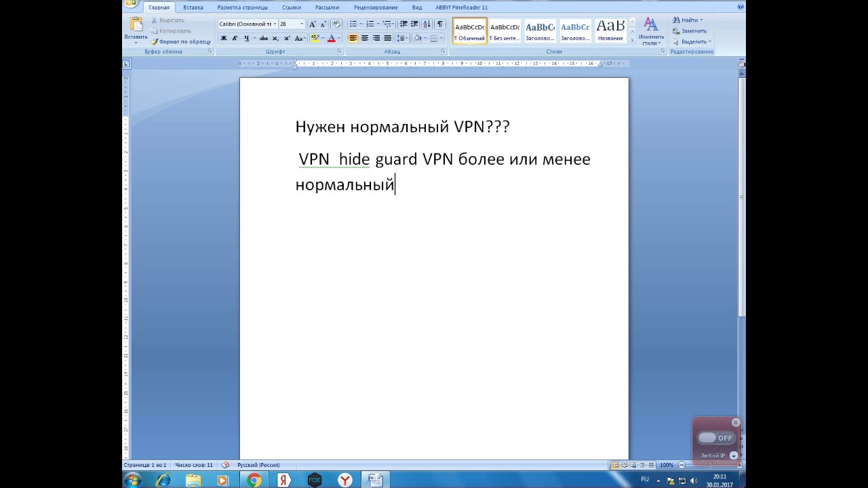Click the status bar word count
The image size is (868, 488).
(194, 465)
